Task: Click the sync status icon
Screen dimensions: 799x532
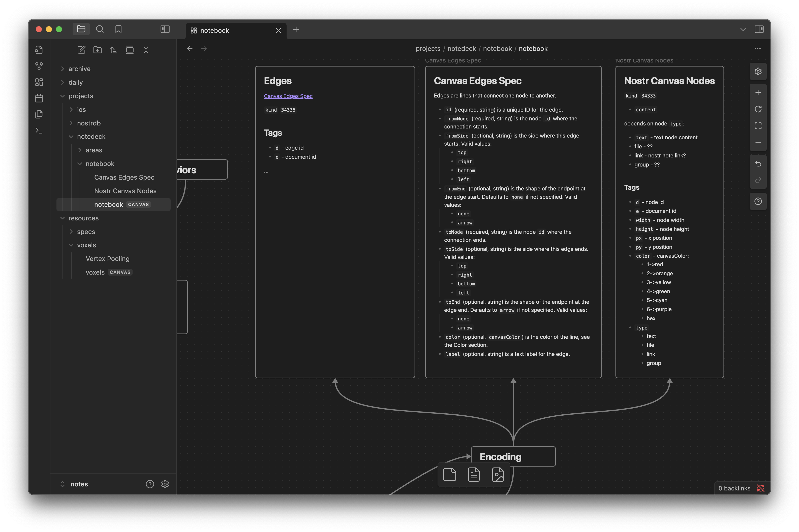Action: click(x=760, y=488)
